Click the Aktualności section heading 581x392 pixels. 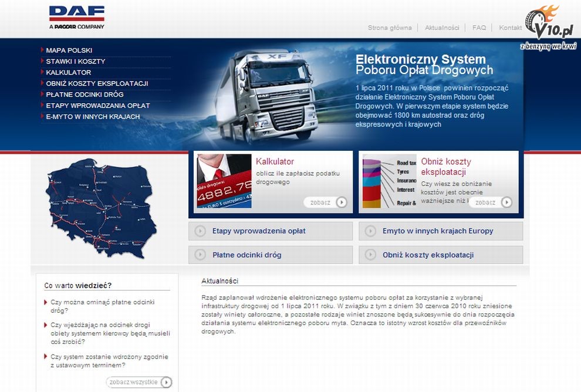pos(219,281)
